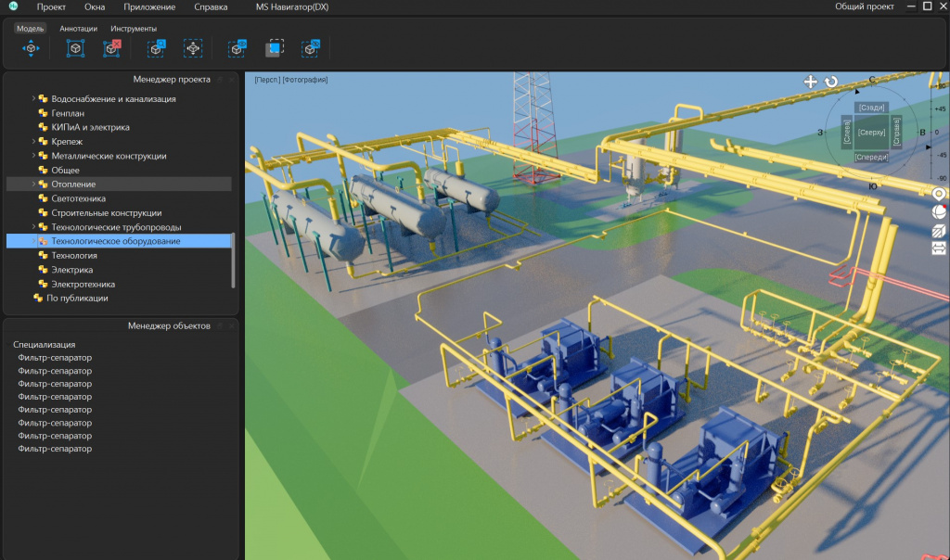The image size is (950, 560).
Task: Switch to the [Справа] view on the view cube
Action: (x=896, y=132)
